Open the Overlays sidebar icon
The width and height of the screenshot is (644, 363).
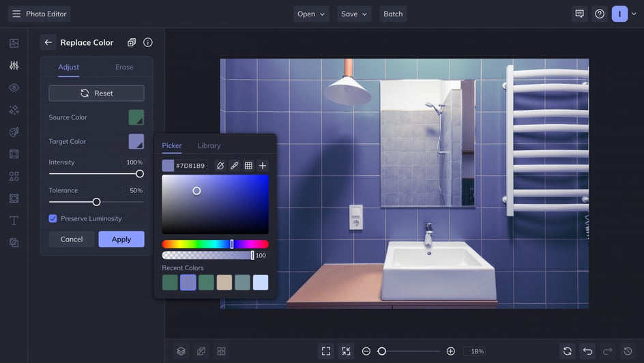pos(14,199)
